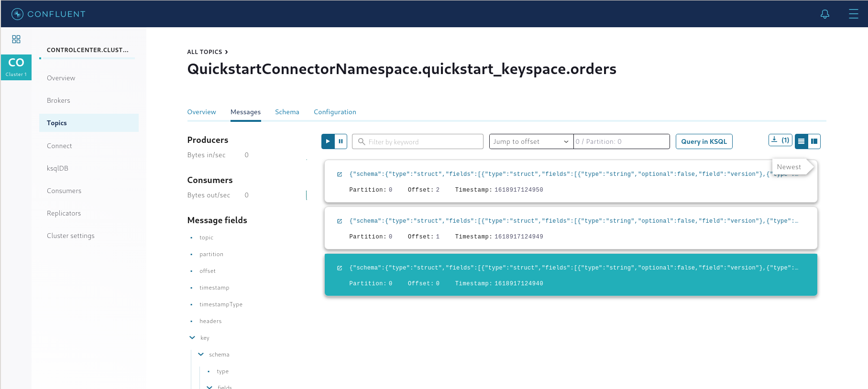
Task: Click the Message fields heading
Action: (x=217, y=220)
